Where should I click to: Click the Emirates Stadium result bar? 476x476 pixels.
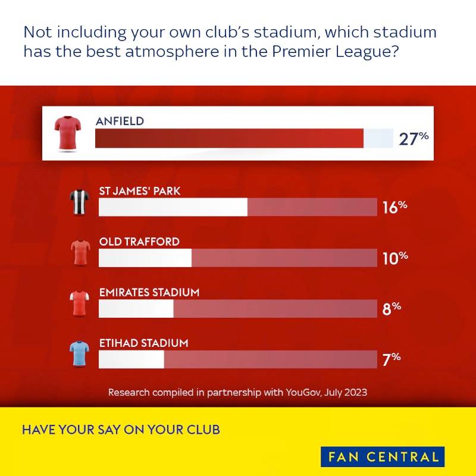(237, 309)
